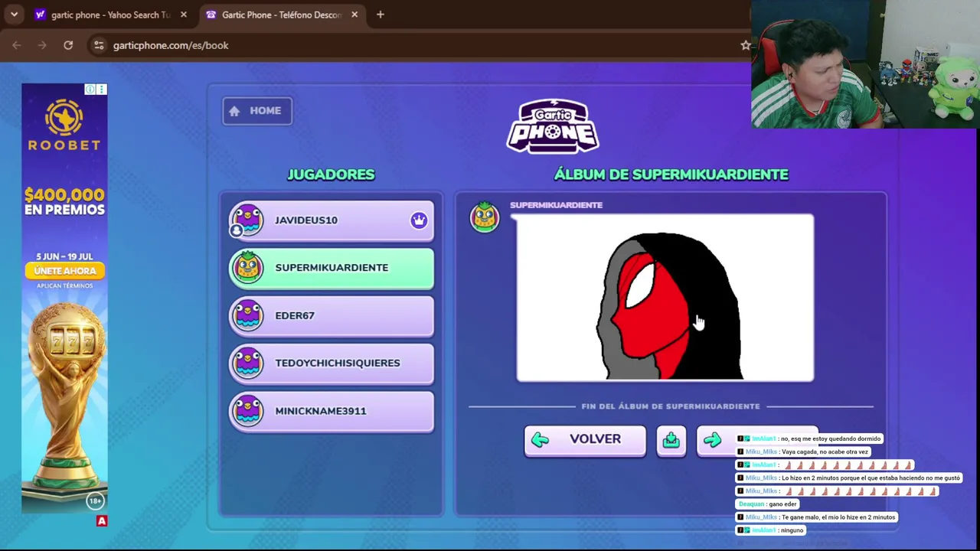Go forward in browser history

click(x=42, y=45)
